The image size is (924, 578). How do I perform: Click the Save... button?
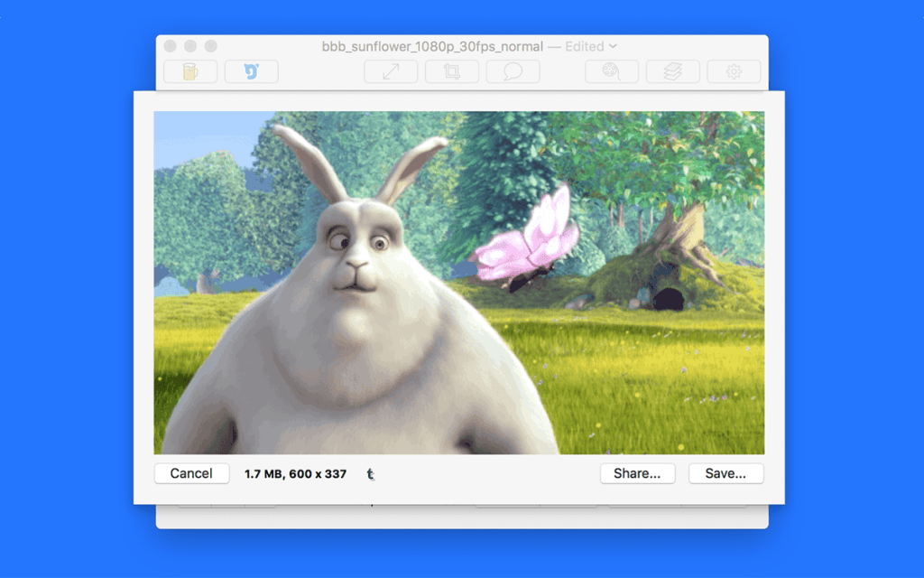tap(726, 473)
